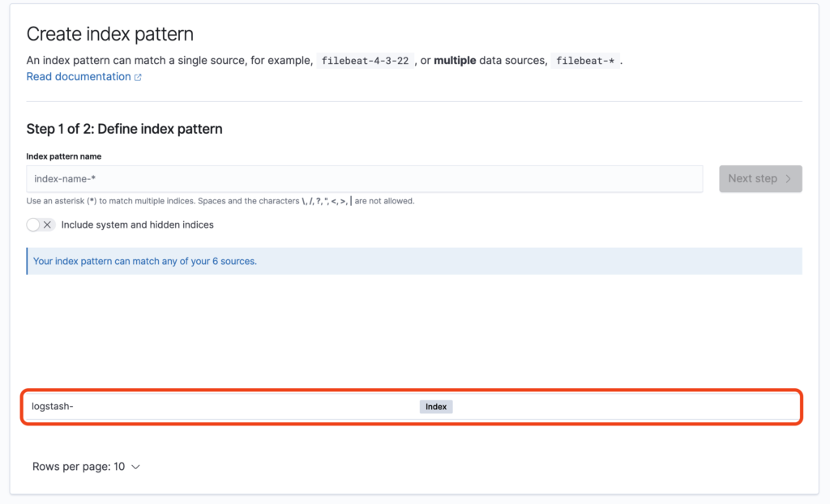Click the filebeat-* example pattern
The width and height of the screenshot is (830, 504).
[x=585, y=60]
